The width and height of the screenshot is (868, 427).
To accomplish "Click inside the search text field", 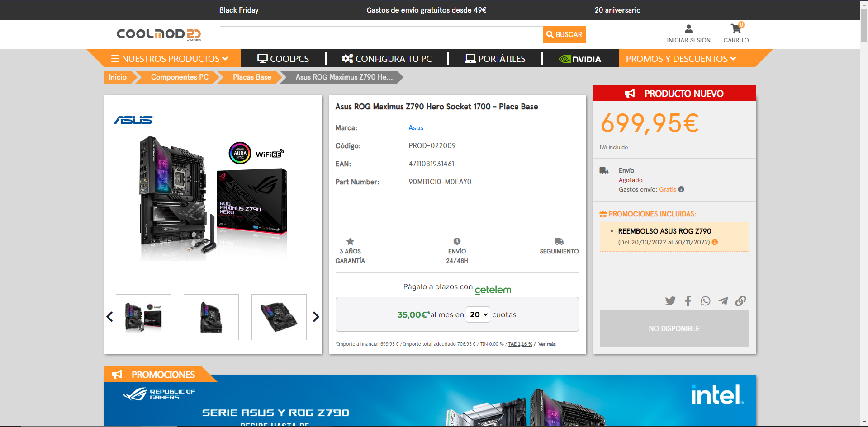I will (x=381, y=35).
